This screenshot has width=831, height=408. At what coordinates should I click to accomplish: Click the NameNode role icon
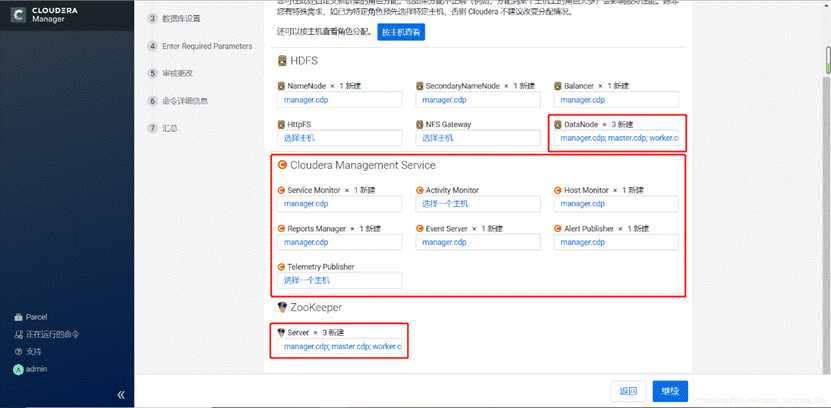[x=281, y=86]
